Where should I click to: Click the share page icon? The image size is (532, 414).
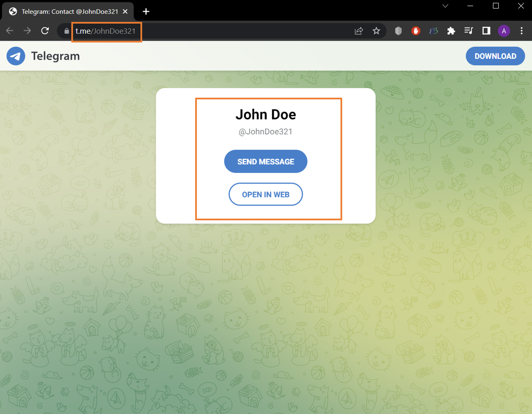(359, 31)
